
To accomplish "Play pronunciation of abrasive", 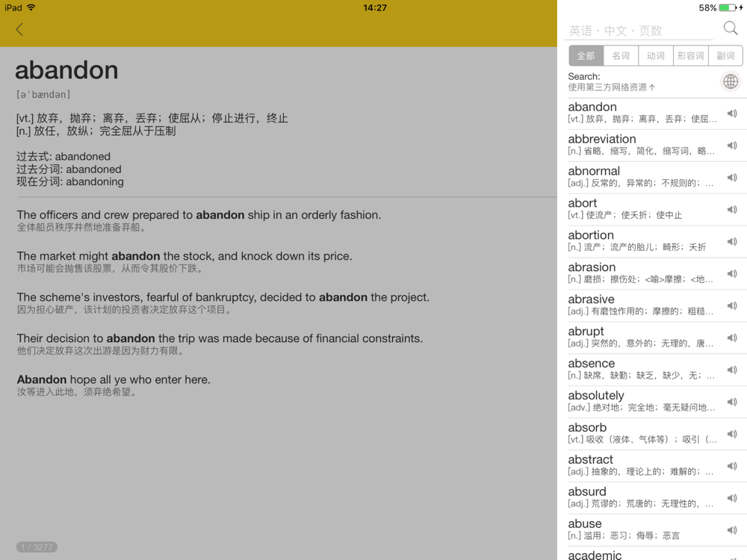I will pyautogui.click(x=732, y=305).
